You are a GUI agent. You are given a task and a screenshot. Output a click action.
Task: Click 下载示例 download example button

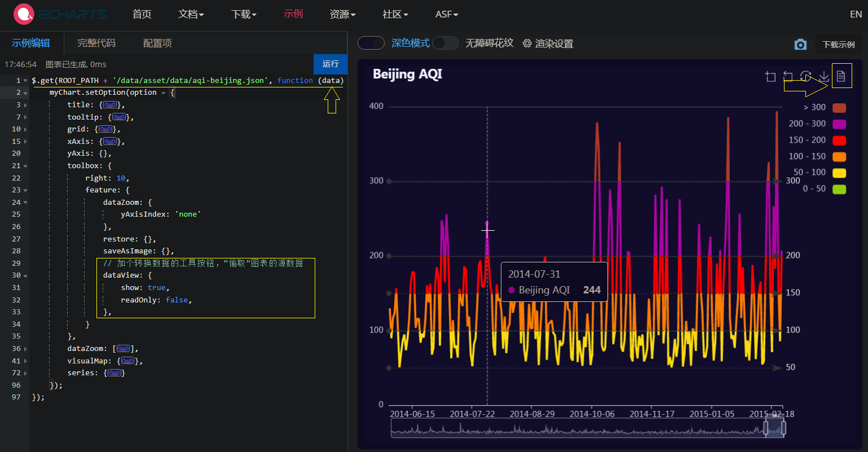839,45
